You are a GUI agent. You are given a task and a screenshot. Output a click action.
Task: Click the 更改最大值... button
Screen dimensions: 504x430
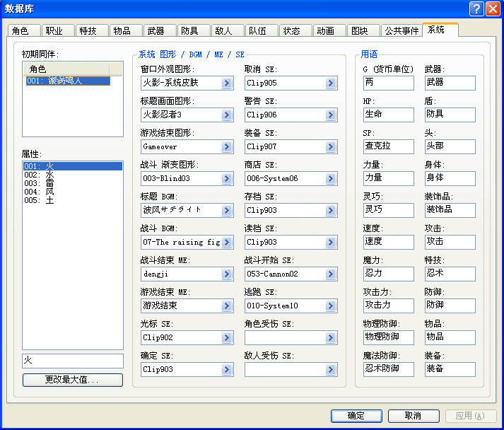[x=73, y=380]
